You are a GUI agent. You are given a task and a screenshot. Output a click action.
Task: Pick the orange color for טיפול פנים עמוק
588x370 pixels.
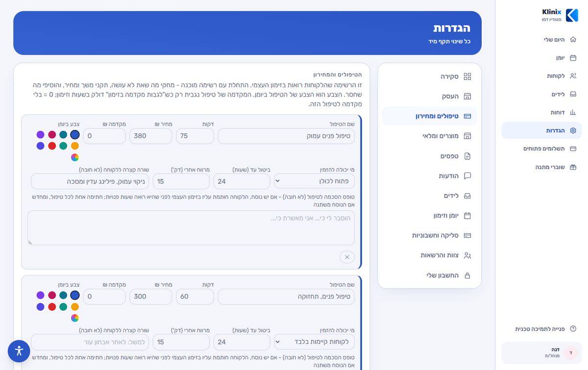[75, 146]
